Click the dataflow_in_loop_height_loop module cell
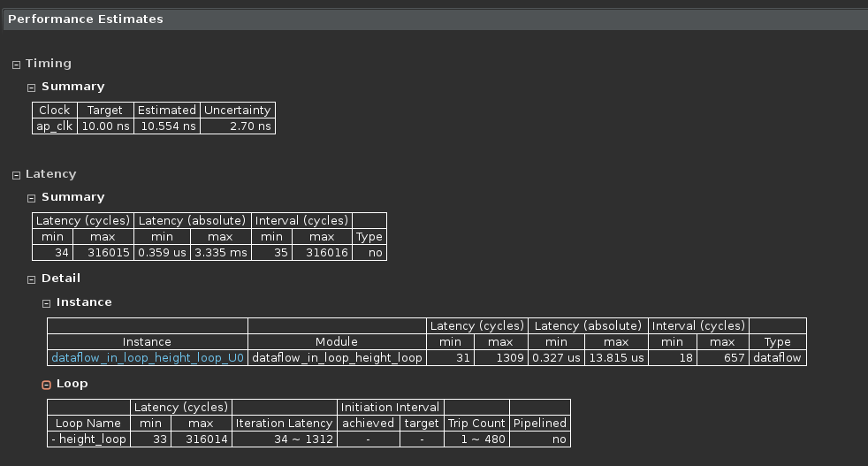868x466 pixels. click(337, 358)
